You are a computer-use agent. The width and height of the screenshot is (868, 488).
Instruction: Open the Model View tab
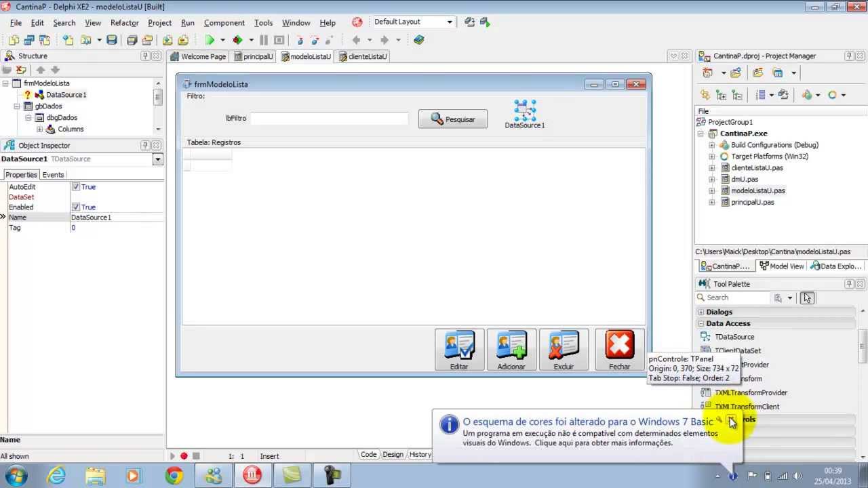(x=782, y=266)
